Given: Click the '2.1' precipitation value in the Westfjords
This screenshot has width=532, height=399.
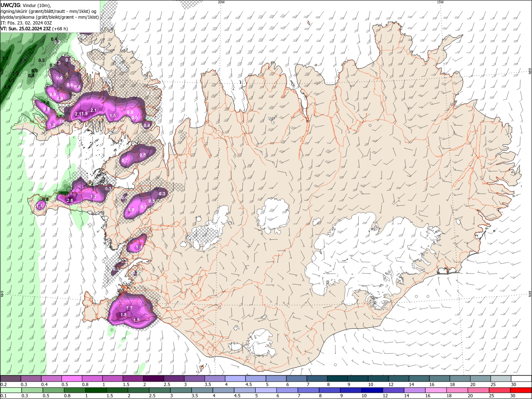Looking at the screenshot, I should pos(94,110).
